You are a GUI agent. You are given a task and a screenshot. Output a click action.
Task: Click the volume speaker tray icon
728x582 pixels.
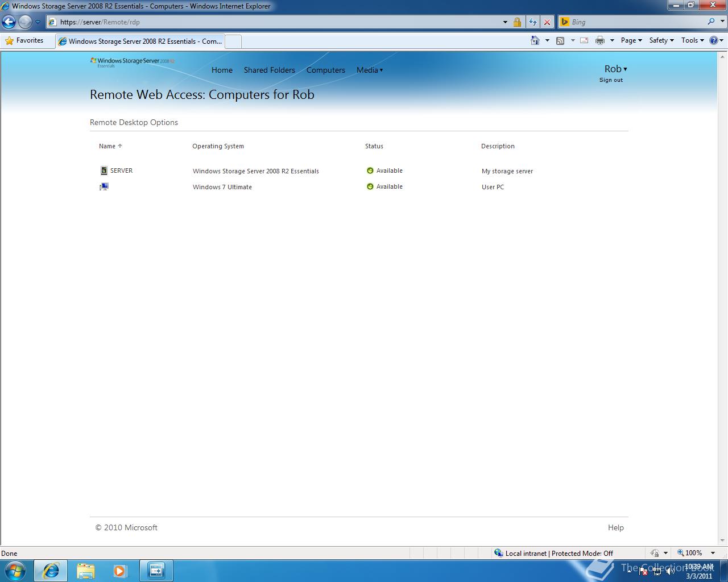click(x=671, y=571)
